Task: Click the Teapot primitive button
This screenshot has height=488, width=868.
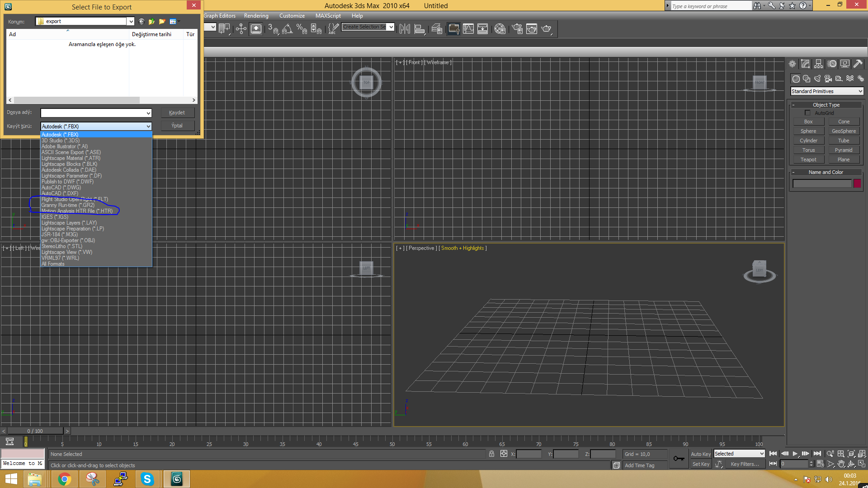Action: pyautogui.click(x=808, y=160)
